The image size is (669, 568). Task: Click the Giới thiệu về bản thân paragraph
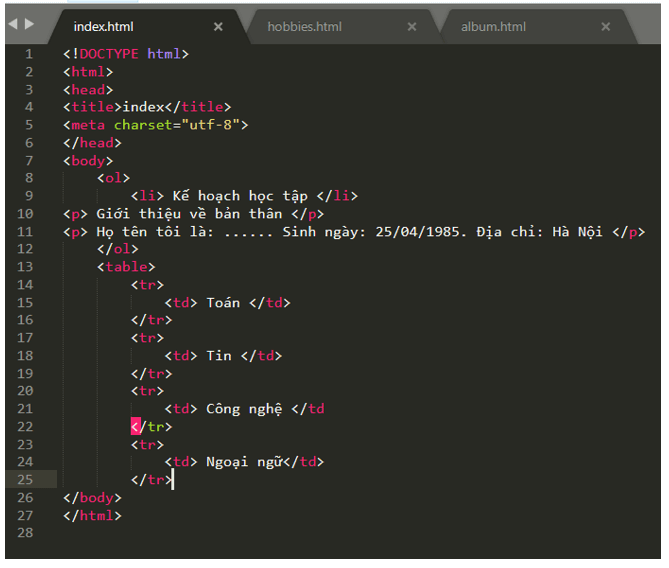coord(194,214)
